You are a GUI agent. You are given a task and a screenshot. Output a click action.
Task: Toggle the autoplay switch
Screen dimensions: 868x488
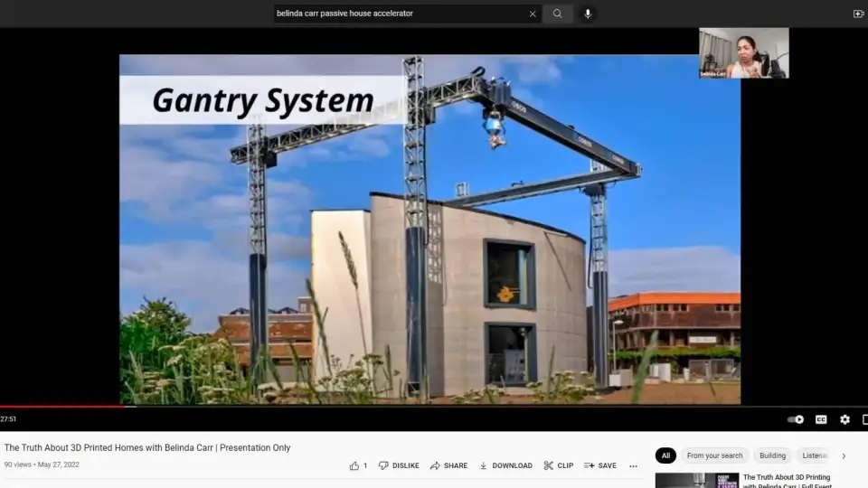point(796,419)
